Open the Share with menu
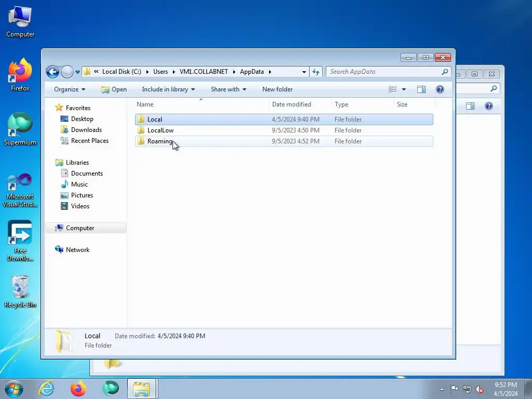Image resolution: width=532 pixels, height=399 pixels. pyautogui.click(x=229, y=89)
